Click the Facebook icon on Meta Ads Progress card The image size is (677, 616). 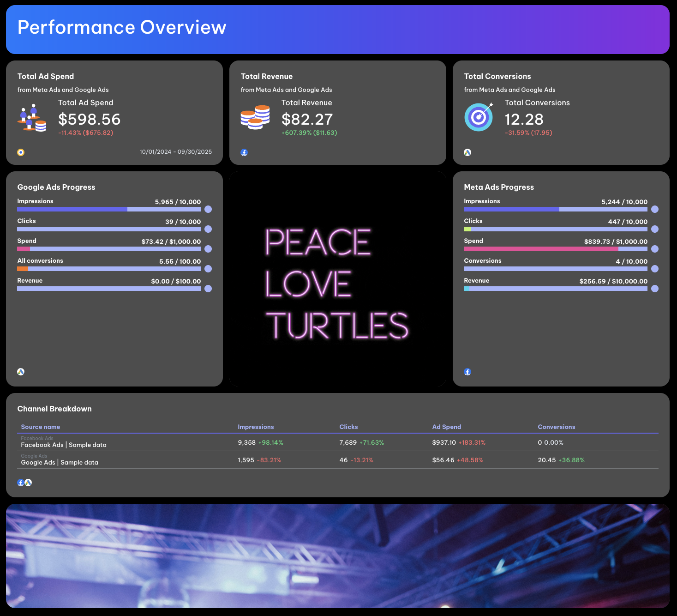click(467, 372)
